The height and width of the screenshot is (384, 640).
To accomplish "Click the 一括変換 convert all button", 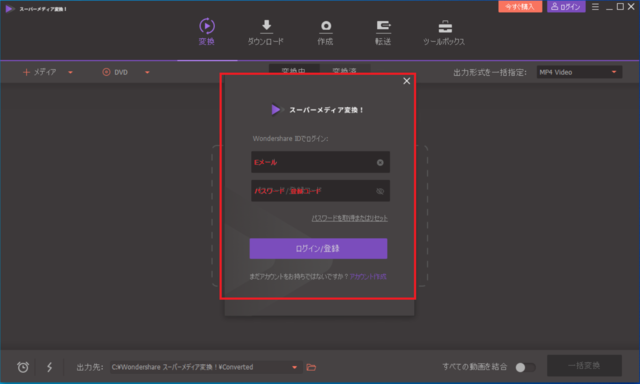I will (584, 366).
